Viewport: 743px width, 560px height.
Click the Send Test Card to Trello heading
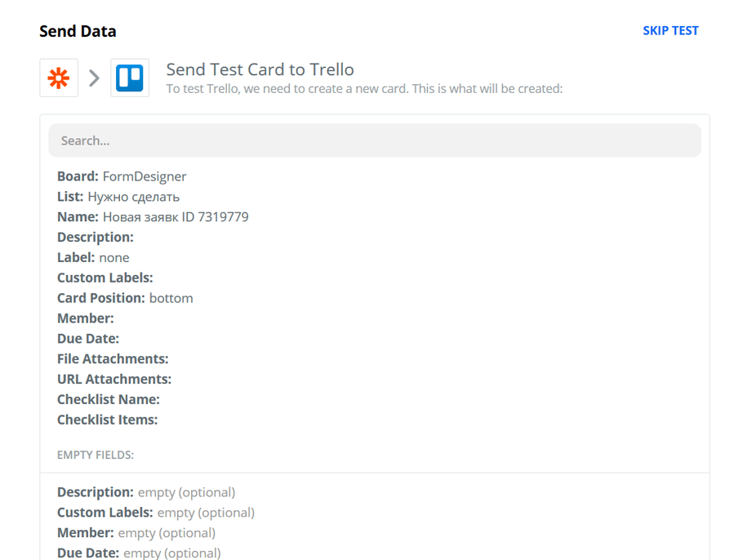click(260, 69)
